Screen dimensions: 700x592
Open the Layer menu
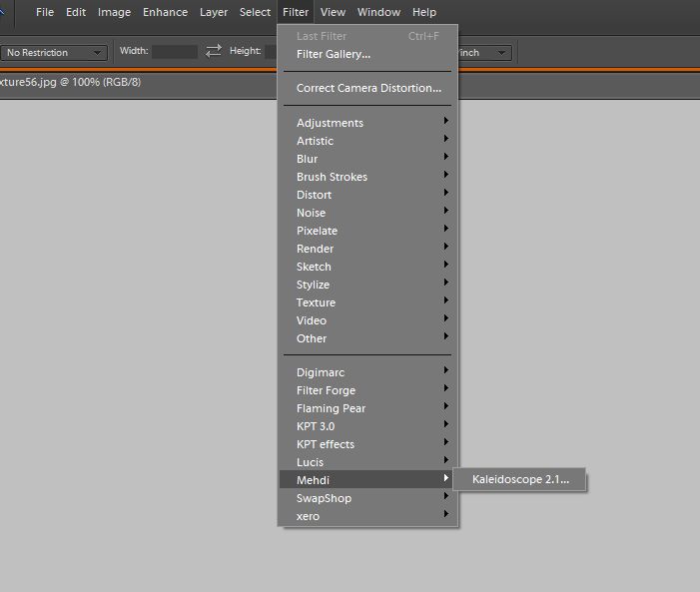click(214, 12)
